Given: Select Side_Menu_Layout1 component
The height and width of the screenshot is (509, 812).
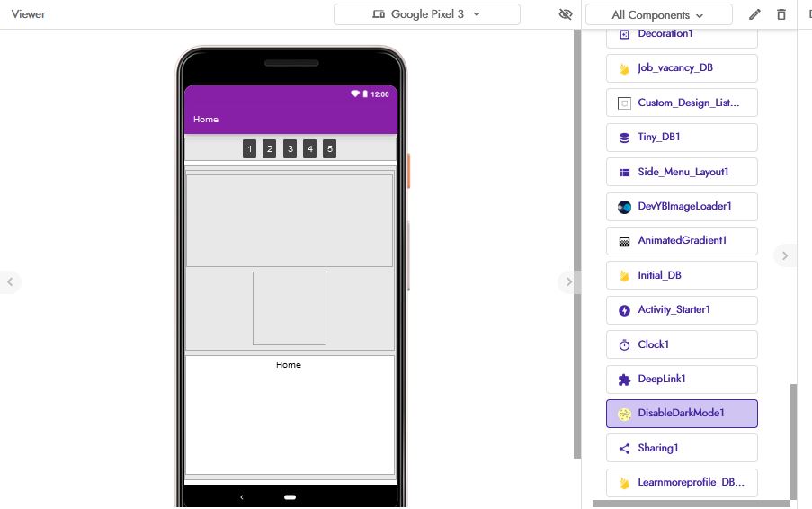Looking at the screenshot, I should pos(682,172).
